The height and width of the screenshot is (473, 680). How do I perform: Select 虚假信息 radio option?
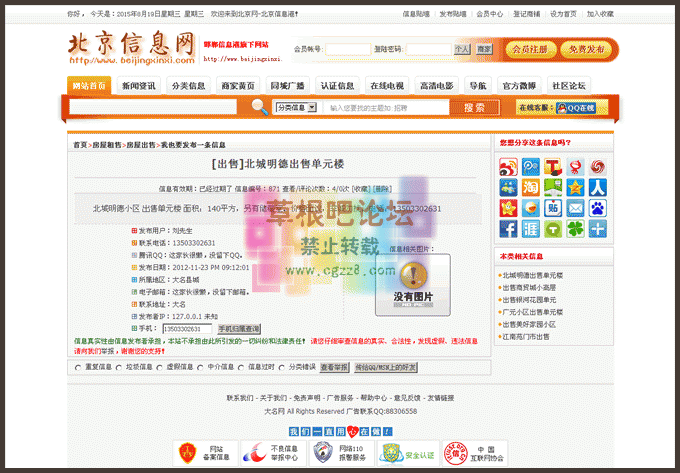[x=160, y=368]
